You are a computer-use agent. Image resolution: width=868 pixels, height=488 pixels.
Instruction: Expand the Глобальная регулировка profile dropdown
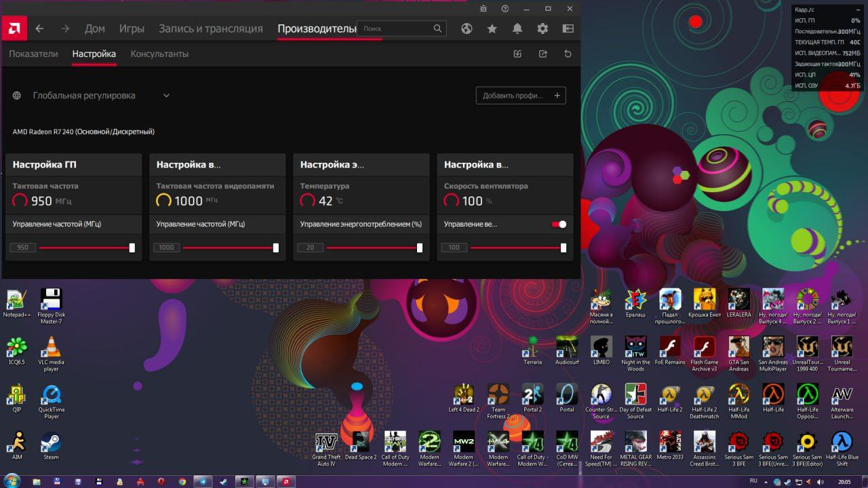(166, 96)
